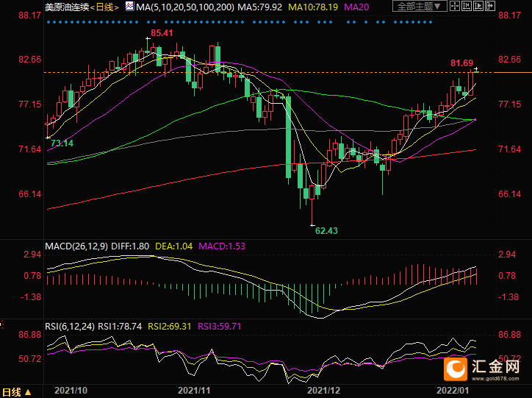
Task: Click the RSI2:69.31 value
Action: (x=170, y=327)
